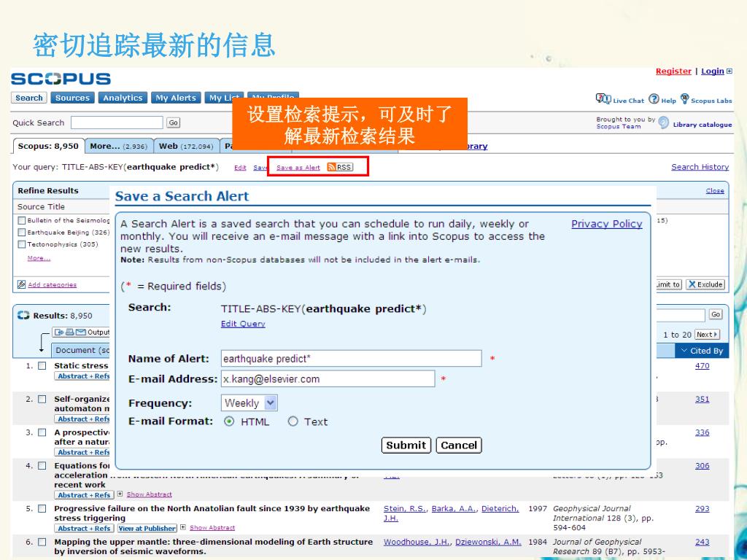Screen dimensions: 747x560
Task: Click the Scopus logo
Action: 61,79
